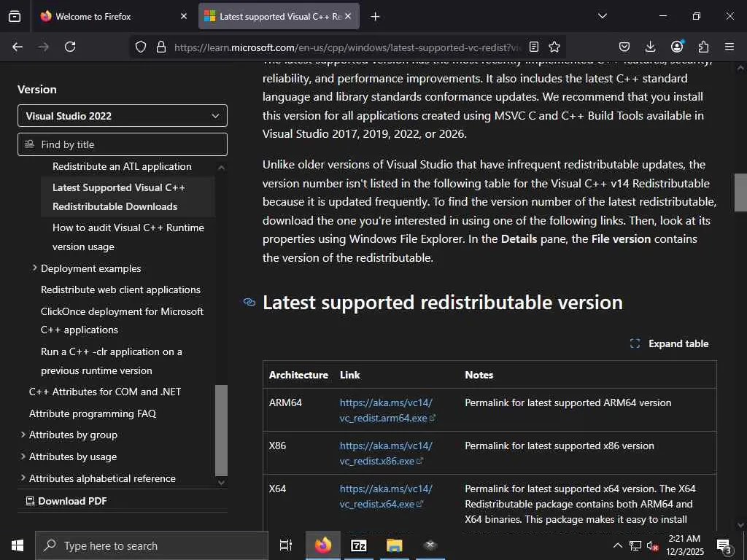Open the Visual Studio 2022 version dropdown
The height and width of the screenshot is (560, 747).
pyautogui.click(x=123, y=116)
